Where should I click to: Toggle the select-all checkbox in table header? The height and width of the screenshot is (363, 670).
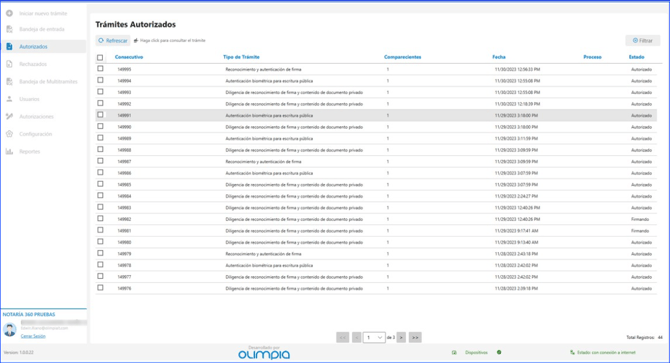(100, 57)
